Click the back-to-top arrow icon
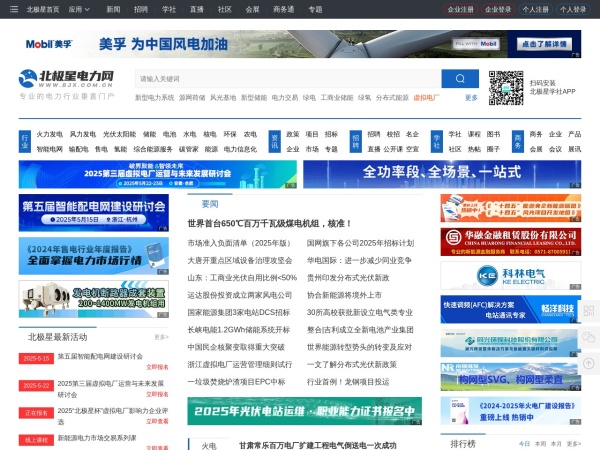Screen dimensions: 600x450 589,363
